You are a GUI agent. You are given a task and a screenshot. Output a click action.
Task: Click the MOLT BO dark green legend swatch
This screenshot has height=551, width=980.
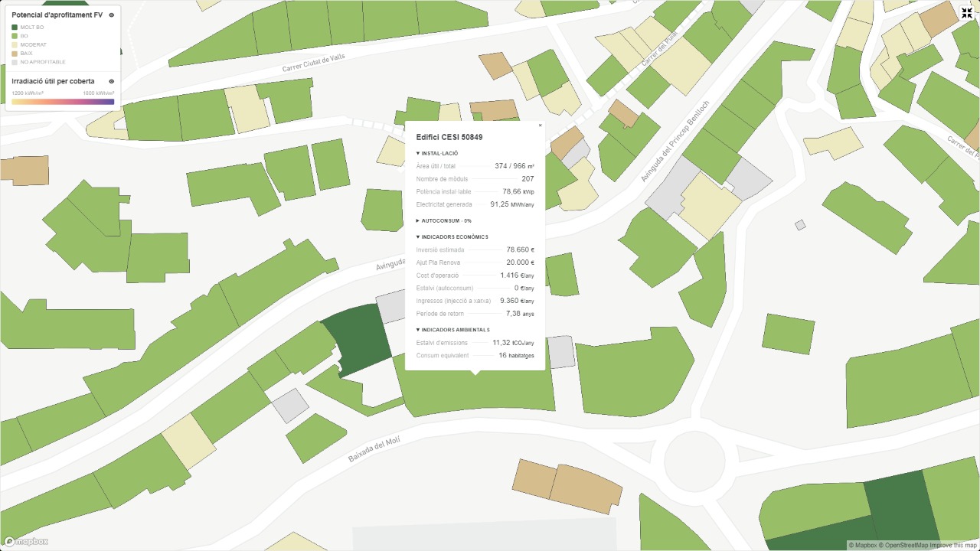pos(15,28)
